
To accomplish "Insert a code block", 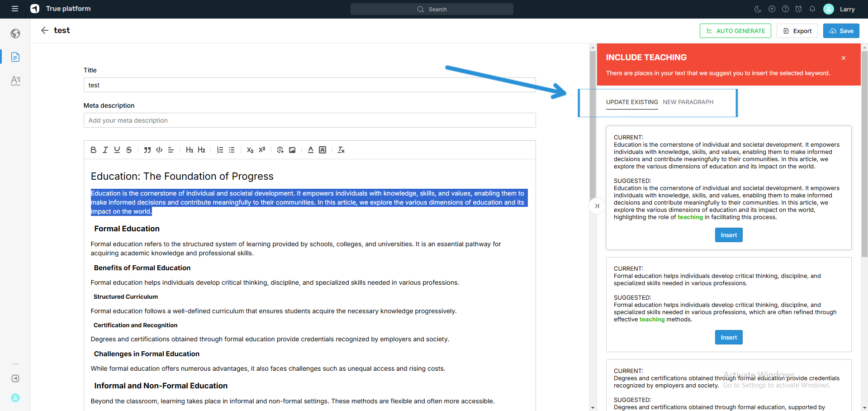I will [159, 150].
